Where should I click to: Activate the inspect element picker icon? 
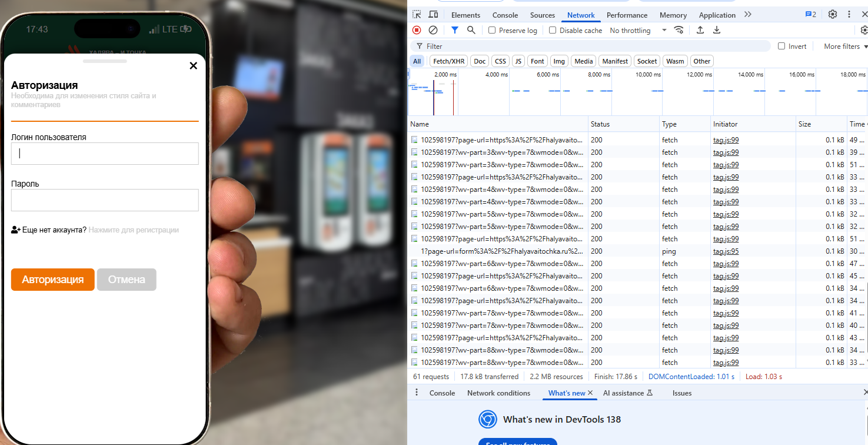click(x=417, y=15)
